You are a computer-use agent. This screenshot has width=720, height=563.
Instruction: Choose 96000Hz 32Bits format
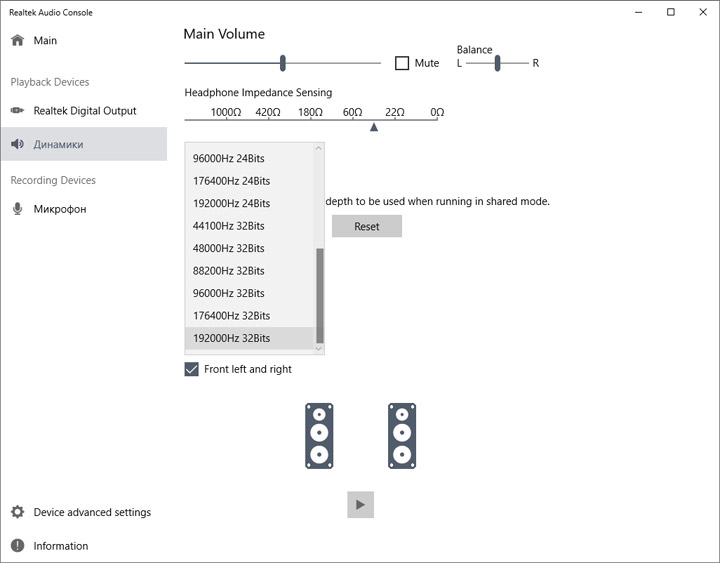point(249,293)
